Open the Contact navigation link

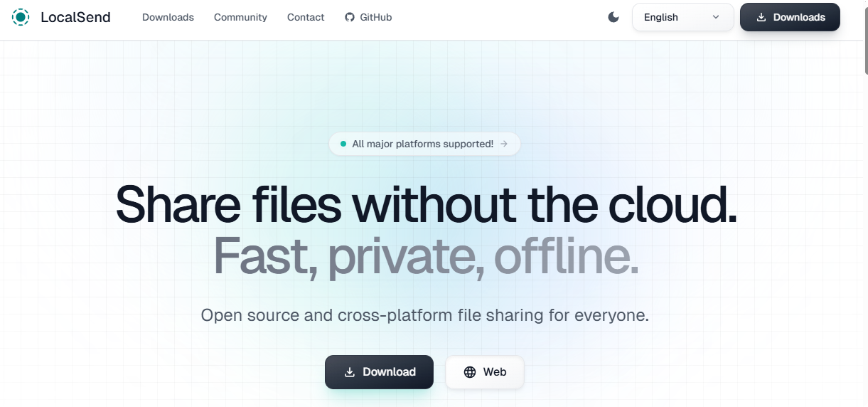[x=306, y=17]
